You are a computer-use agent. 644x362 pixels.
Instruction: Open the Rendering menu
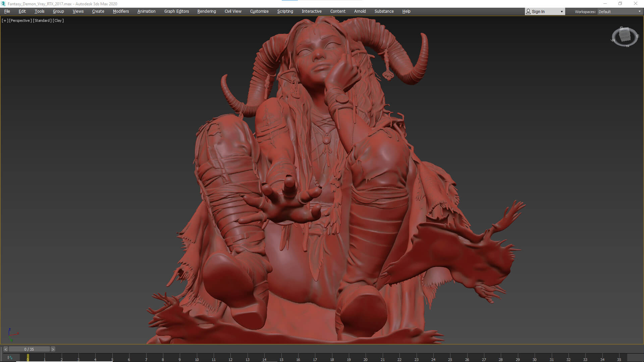[207, 11]
